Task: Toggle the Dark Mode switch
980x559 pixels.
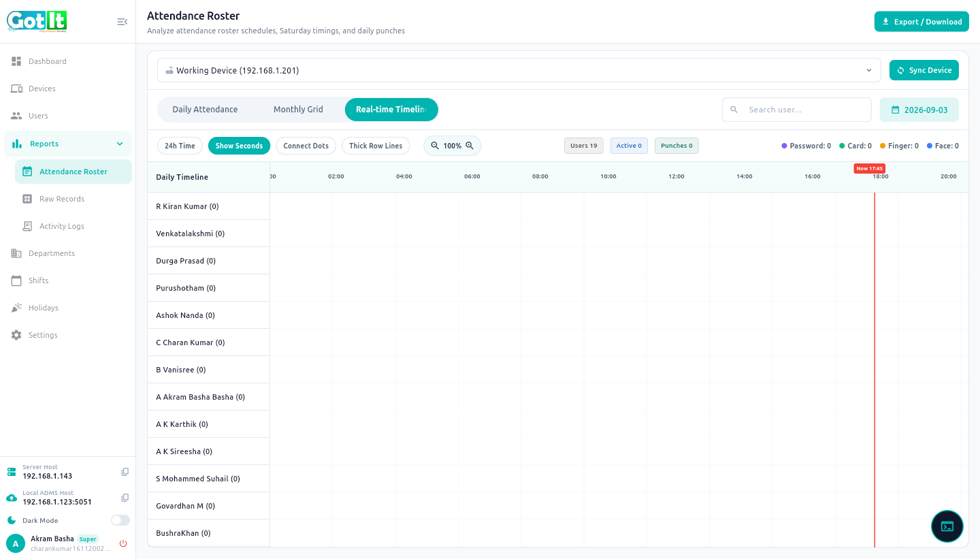Action: (120, 520)
